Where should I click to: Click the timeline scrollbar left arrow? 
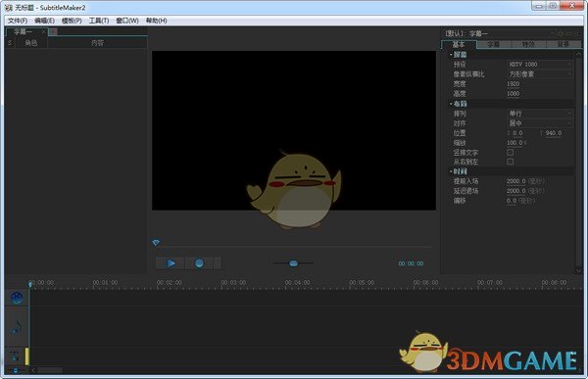33,370
